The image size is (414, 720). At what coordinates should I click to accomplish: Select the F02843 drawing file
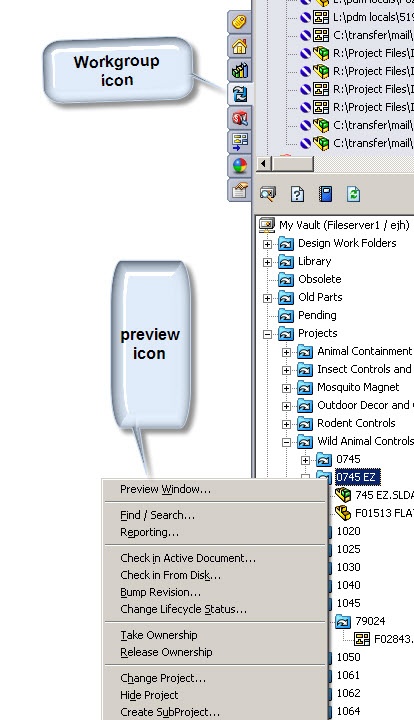pyautogui.click(x=394, y=639)
